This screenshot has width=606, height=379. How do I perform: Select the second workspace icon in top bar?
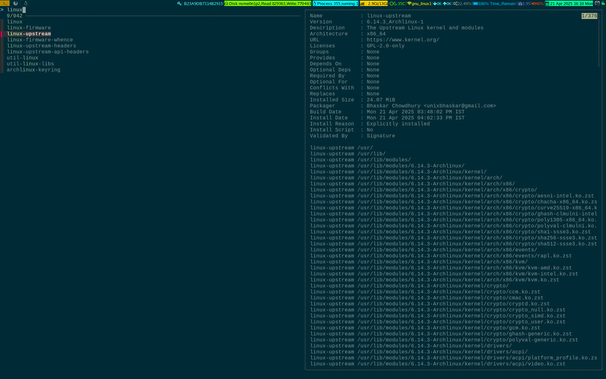point(15,3)
